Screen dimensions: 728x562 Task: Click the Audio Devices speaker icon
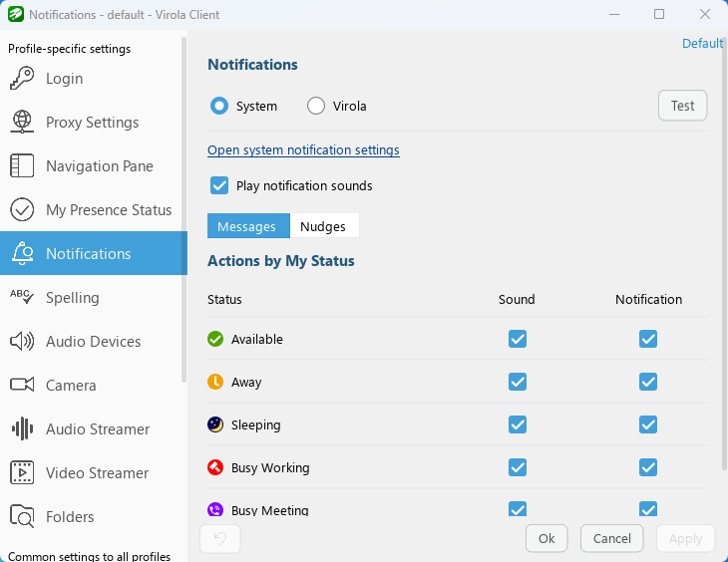22,341
